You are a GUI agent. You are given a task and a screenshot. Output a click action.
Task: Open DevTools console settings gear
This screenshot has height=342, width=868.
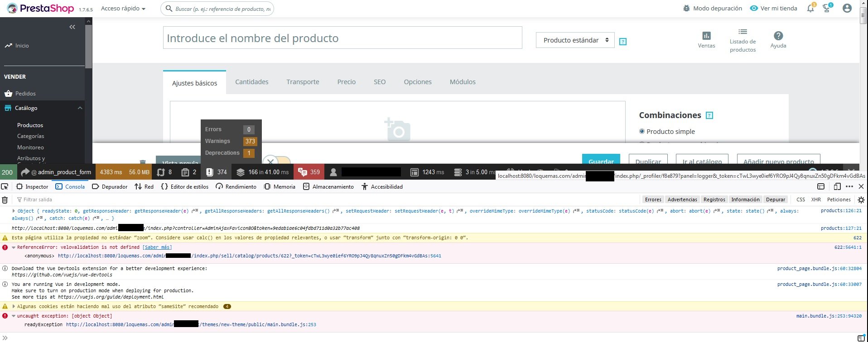861,199
